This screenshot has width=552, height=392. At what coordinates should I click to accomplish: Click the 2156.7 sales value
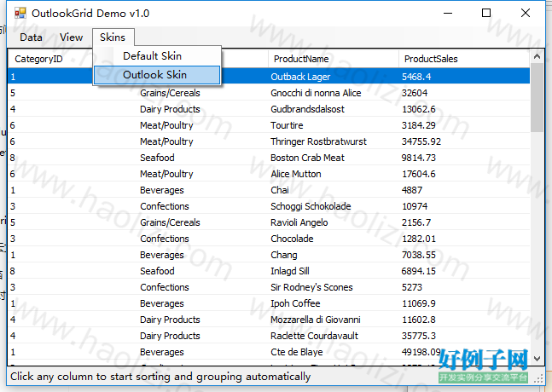[416, 222]
